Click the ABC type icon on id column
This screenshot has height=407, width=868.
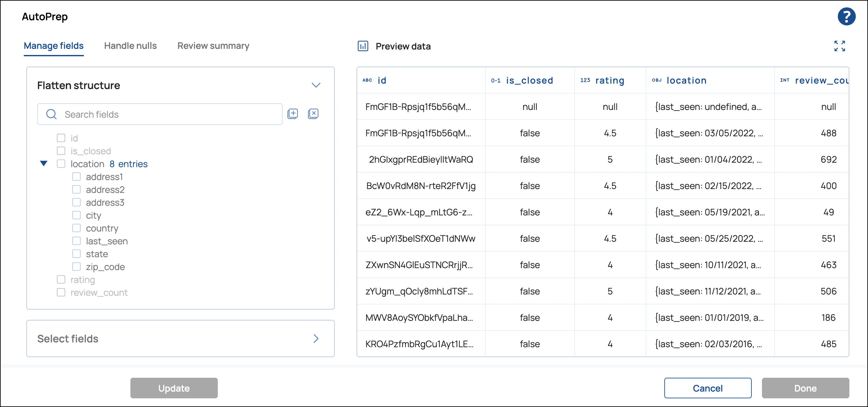tap(367, 80)
